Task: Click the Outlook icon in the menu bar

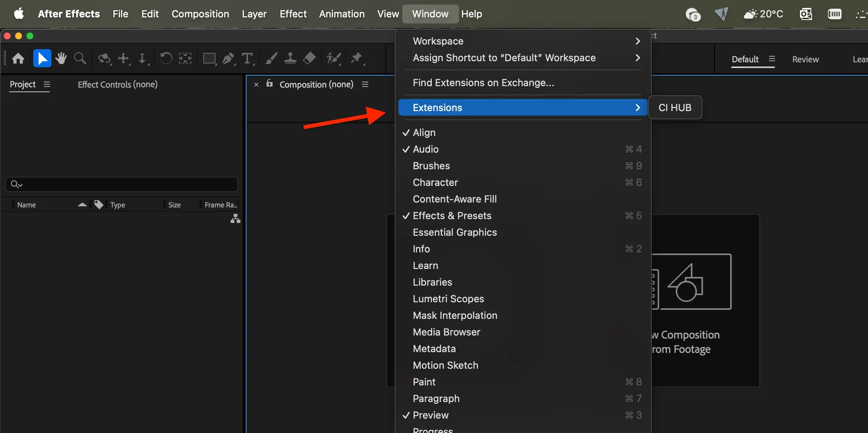Action: pyautogui.click(x=806, y=14)
